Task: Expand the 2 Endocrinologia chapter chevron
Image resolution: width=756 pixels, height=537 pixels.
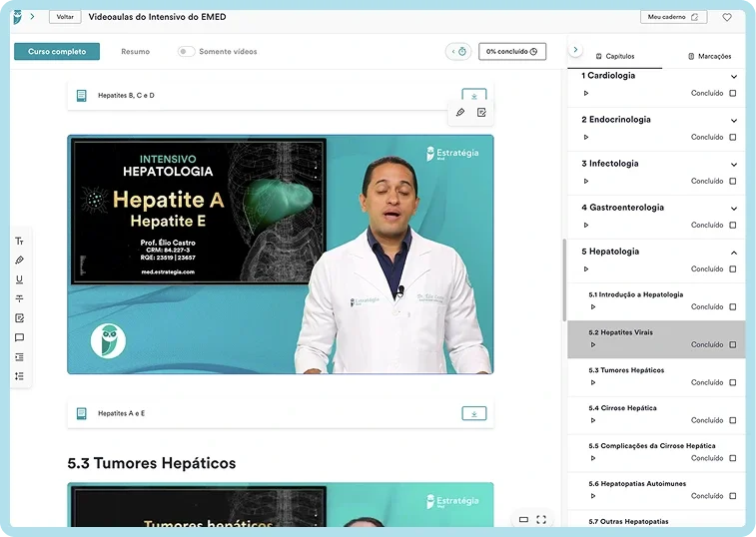Action: pos(734,120)
